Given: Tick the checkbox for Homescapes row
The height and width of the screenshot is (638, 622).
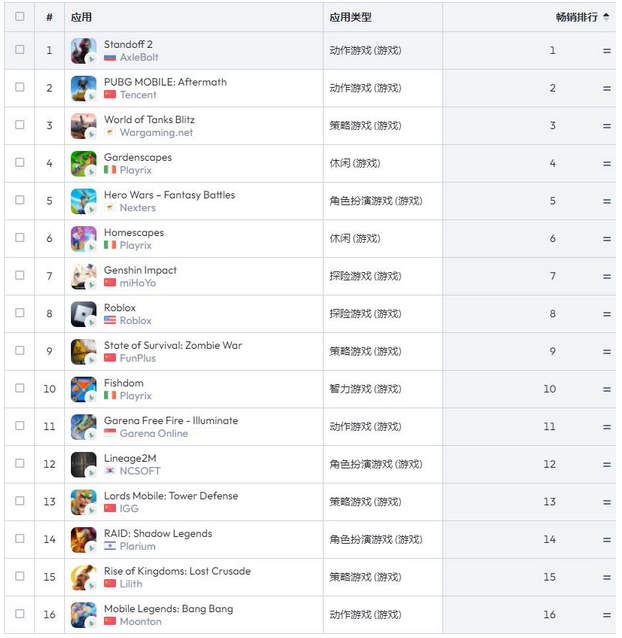Looking at the screenshot, I should click(x=20, y=237).
